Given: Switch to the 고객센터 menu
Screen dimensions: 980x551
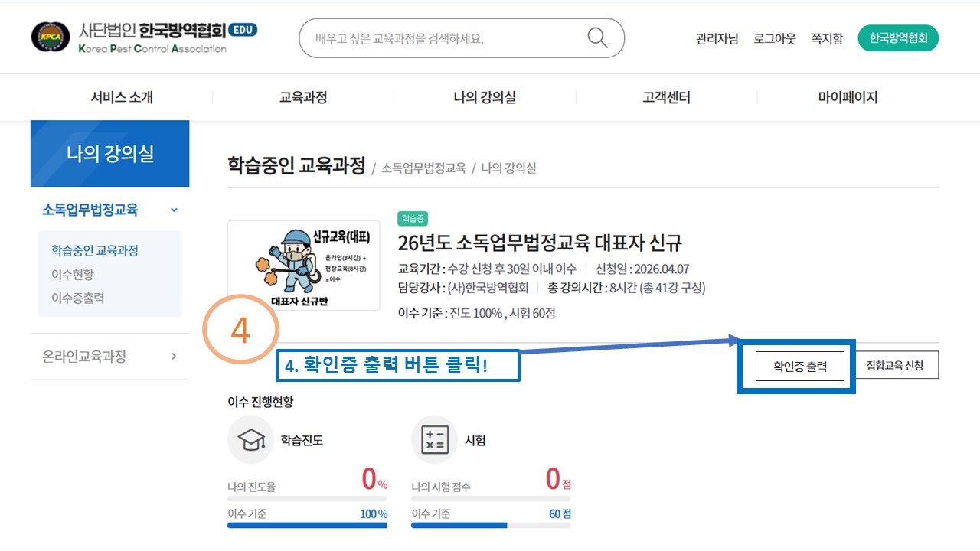Looking at the screenshot, I should pyautogui.click(x=665, y=97).
